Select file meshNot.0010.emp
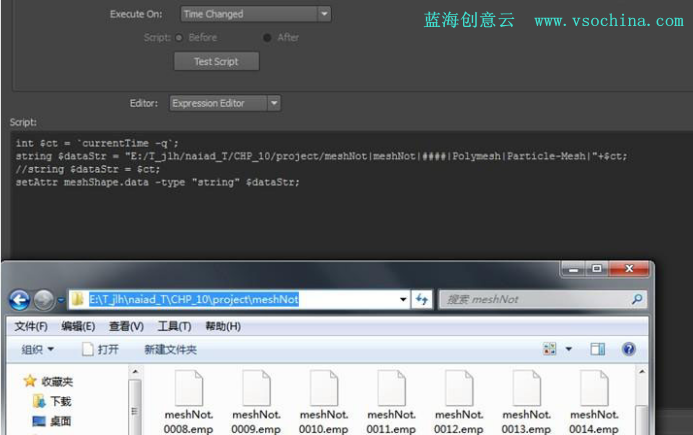 click(324, 402)
